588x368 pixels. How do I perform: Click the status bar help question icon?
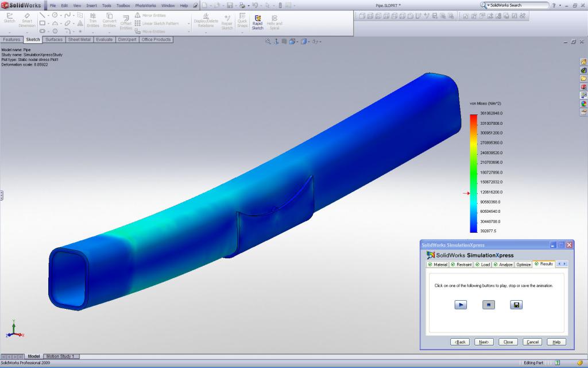coord(557,363)
